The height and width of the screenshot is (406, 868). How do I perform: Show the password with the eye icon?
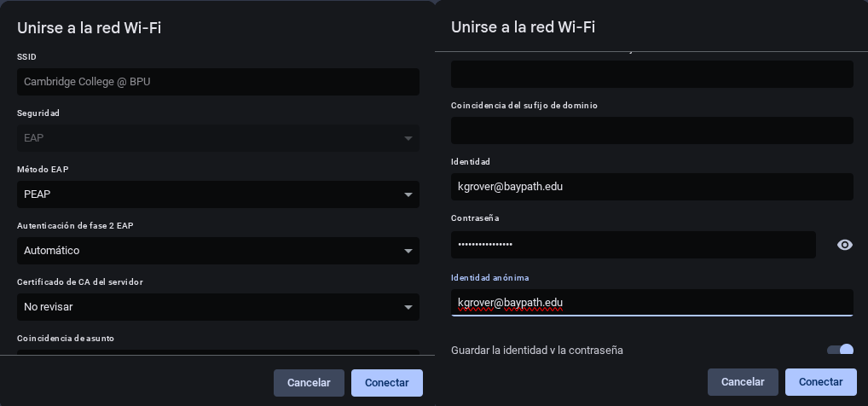pos(844,245)
